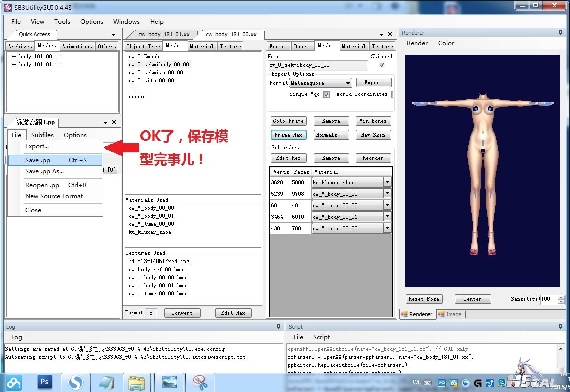Click the Goto Frame button
Screen dimensions: 570x392
[x=289, y=121]
